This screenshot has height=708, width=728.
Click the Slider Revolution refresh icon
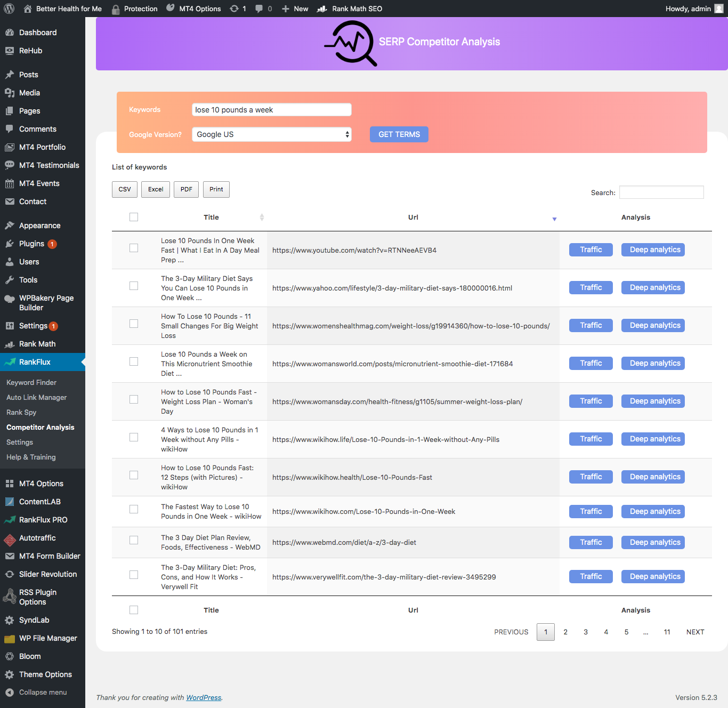(x=10, y=574)
